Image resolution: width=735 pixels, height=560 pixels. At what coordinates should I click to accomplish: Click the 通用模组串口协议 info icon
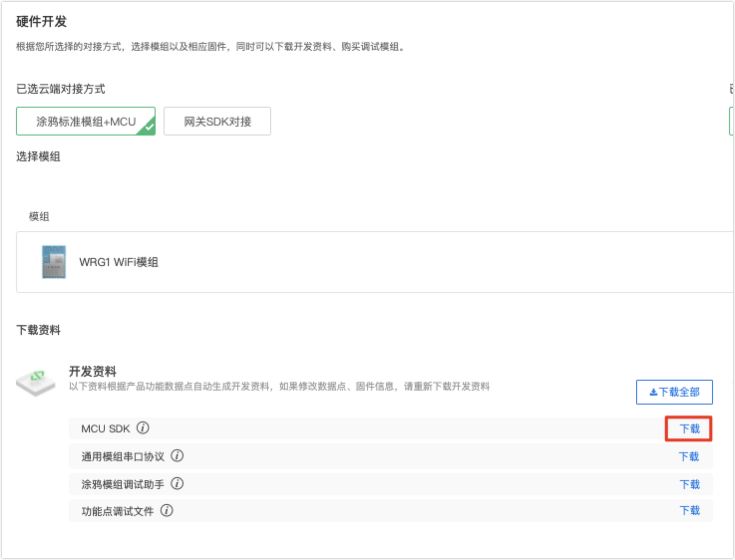pyautogui.click(x=177, y=456)
